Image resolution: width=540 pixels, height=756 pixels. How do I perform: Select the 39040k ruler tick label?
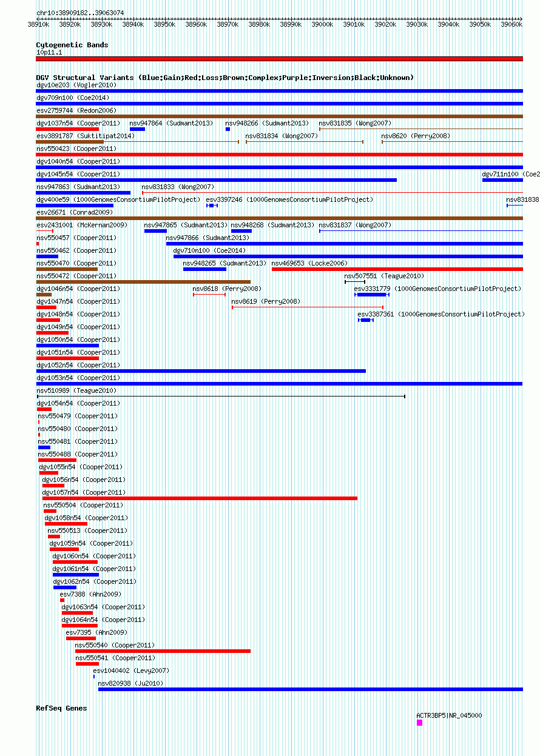pyautogui.click(x=448, y=24)
